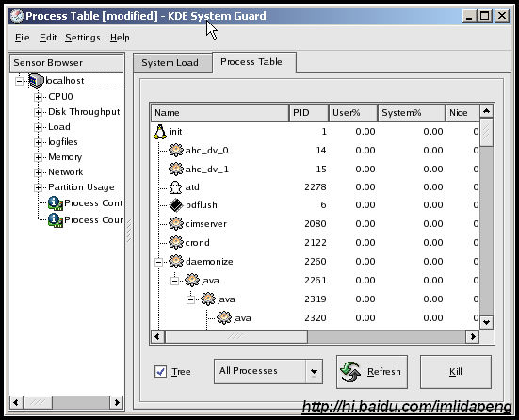Click the gear icon for cimserver
The width and height of the screenshot is (519, 420).
[176, 224]
